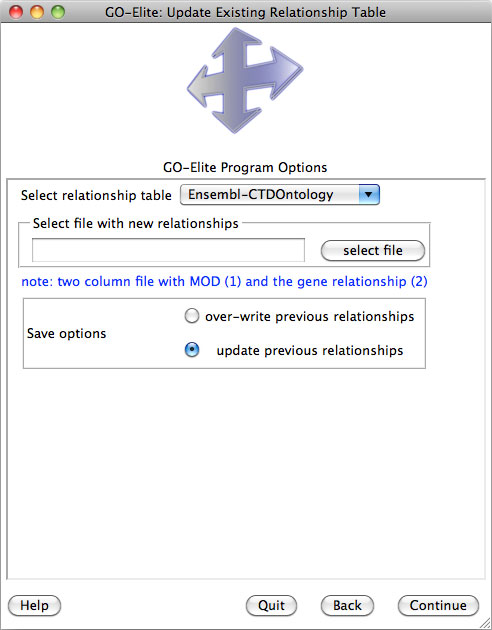
Task: Open the Ensembl-CTDOntology relationship table dropdown
Action: click(280, 195)
